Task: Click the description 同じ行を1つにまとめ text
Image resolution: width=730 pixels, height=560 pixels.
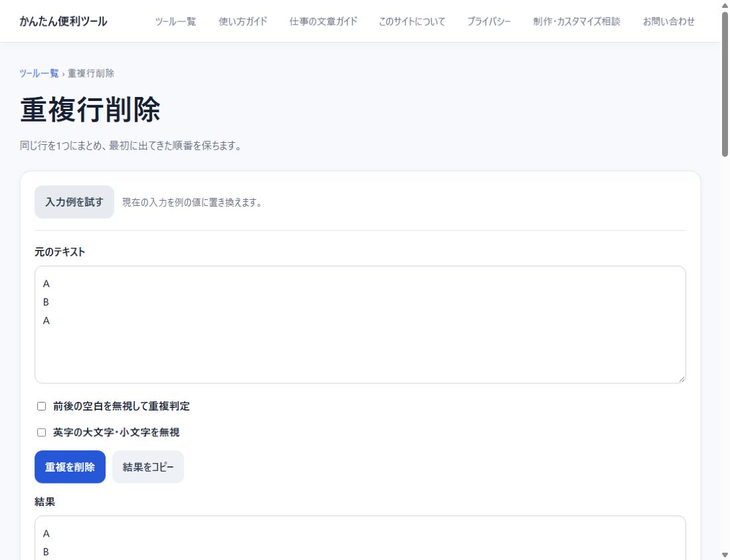Action: tap(130, 145)
